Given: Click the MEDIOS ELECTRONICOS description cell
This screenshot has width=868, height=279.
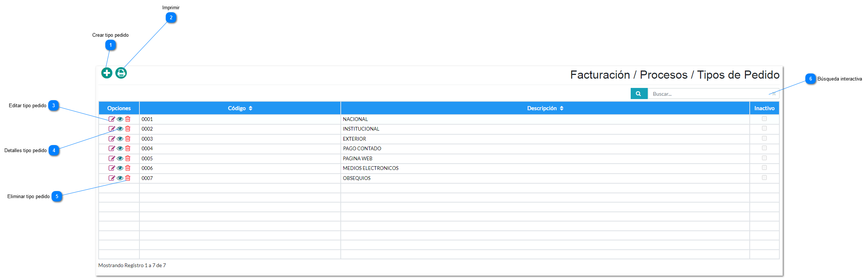Looking at the screenshot, I should click(x=545, y=168).
